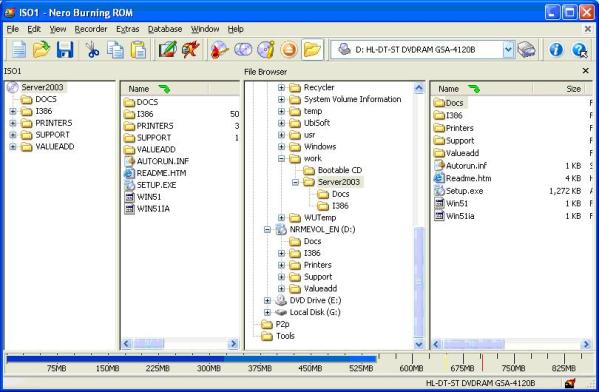The width and height of the screenshot is (599, 392).
Task: Click the compilation info pencil icon
Action: tap(168, 50)
